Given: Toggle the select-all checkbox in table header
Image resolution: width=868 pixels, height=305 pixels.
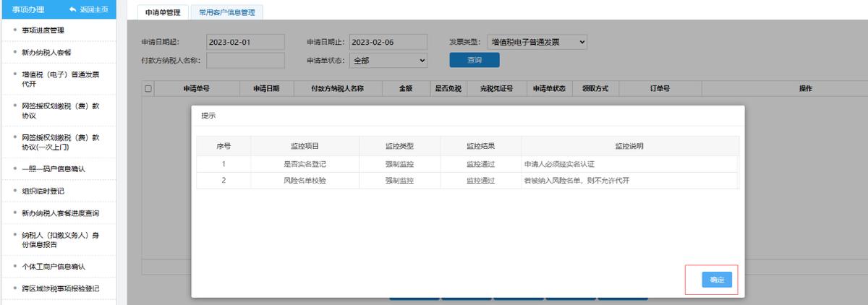Looking at the screenshot, I should coord(148,89).
